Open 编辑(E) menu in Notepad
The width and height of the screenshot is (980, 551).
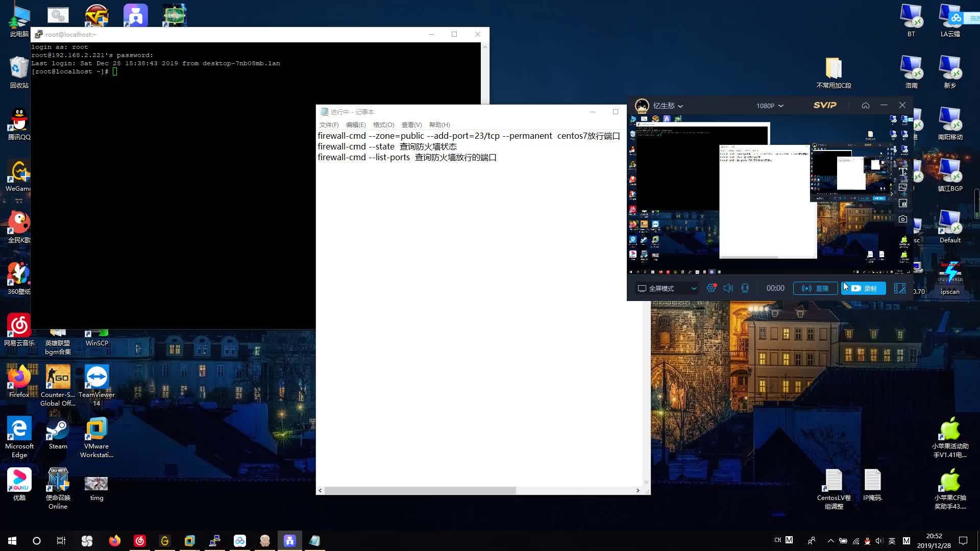355,124
